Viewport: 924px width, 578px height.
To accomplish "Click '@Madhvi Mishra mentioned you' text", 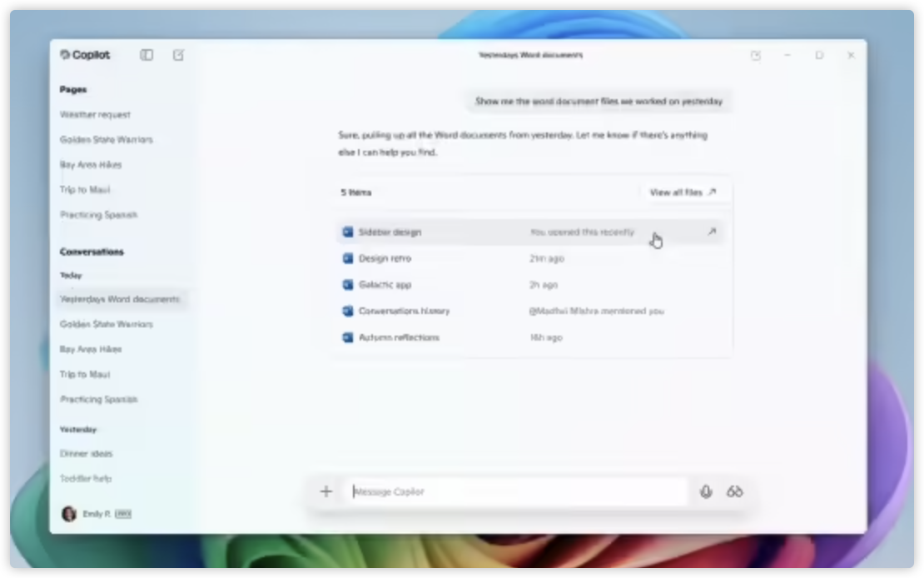I will coord(596,311).
